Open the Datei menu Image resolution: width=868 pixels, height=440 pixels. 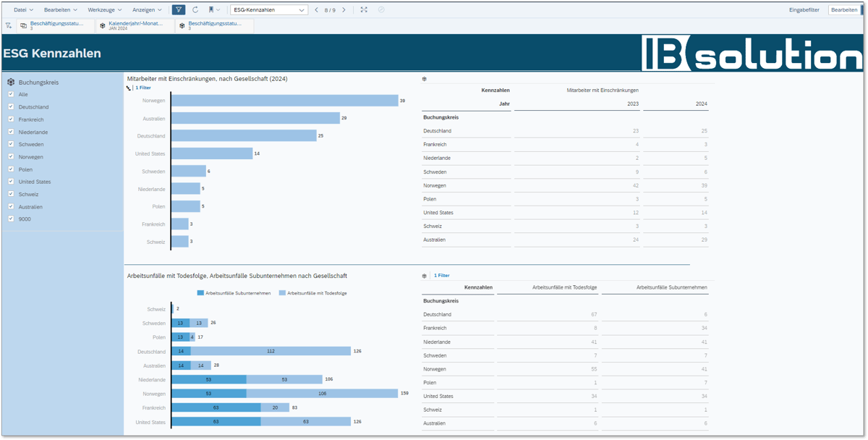point(24,10)
